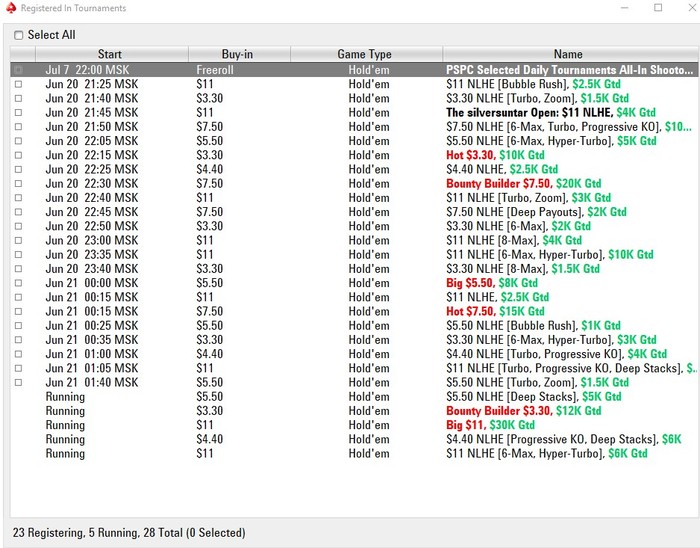This screenshot has width=700, height=548.
Task: Check the Jun 20 23:35 MSK tournament box
Action: [18, 255]
